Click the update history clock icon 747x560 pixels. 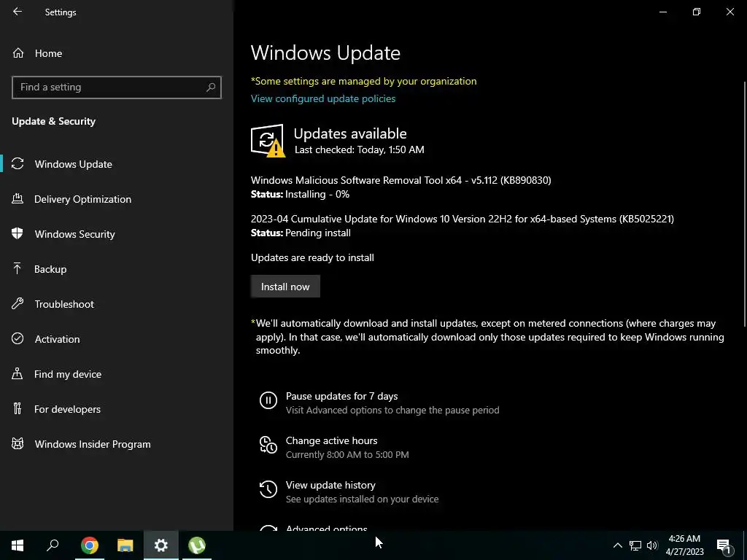[x=268, y=489]
